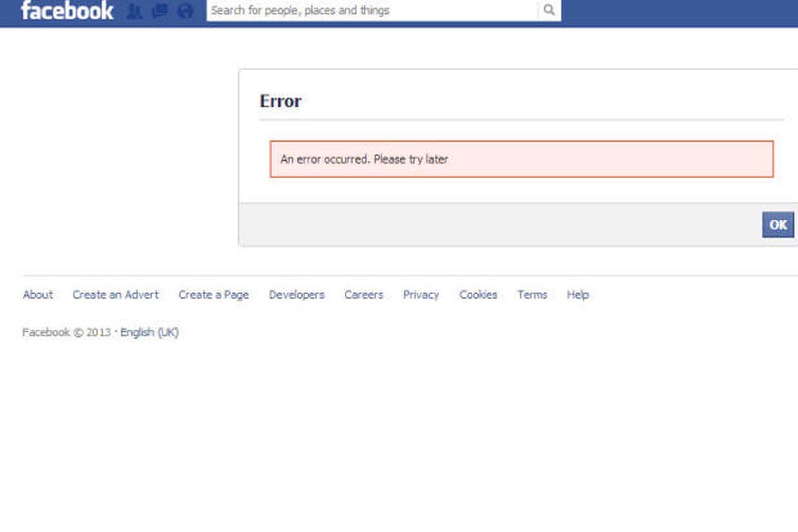This screenshot has width=798, height=532.
Task: Open Create an Advert link
Action: pos(115,295)
